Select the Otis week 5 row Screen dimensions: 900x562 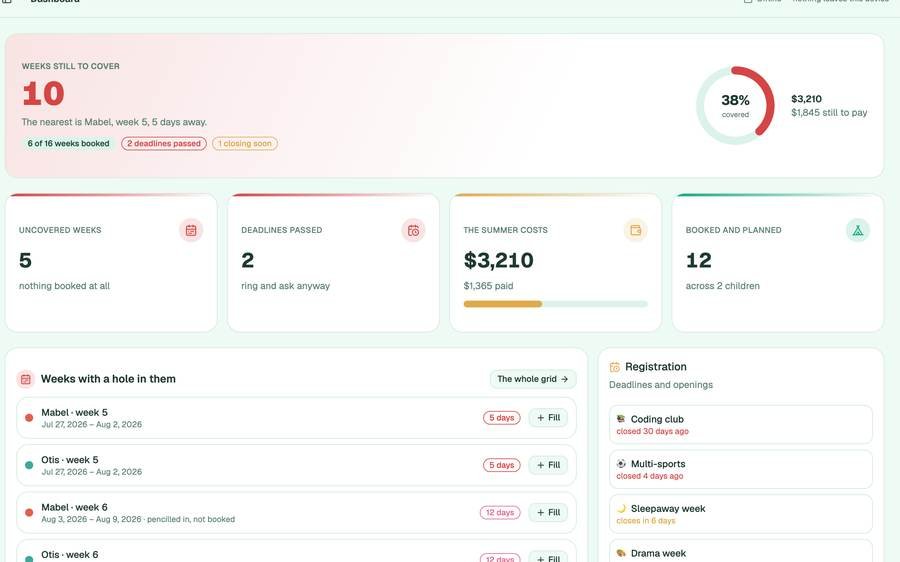(x=296, y=465)
